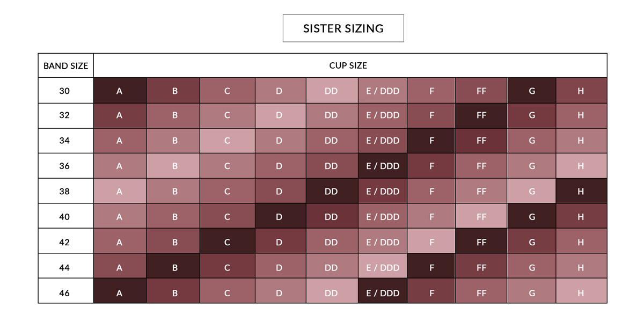Select cup H in band 46 row

pos(581,293)
